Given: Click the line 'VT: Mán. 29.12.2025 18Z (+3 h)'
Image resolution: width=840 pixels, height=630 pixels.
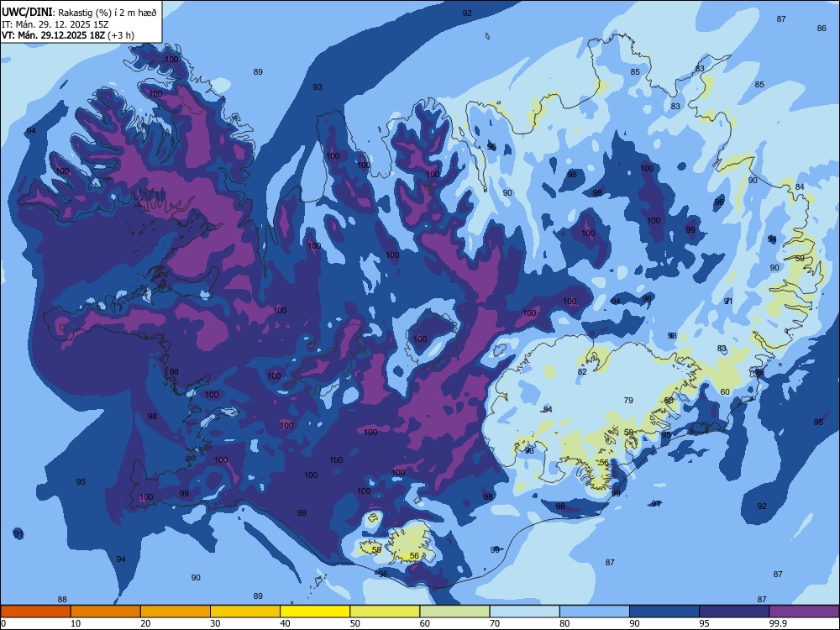Looking at the screenshot, I should point(68,35).
